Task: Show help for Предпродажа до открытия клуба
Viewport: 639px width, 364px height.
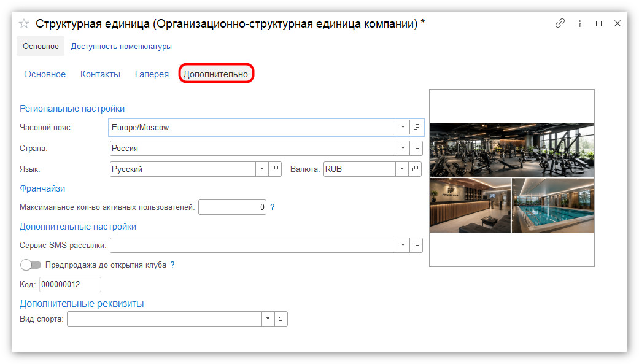Action: tap(172, 265)
